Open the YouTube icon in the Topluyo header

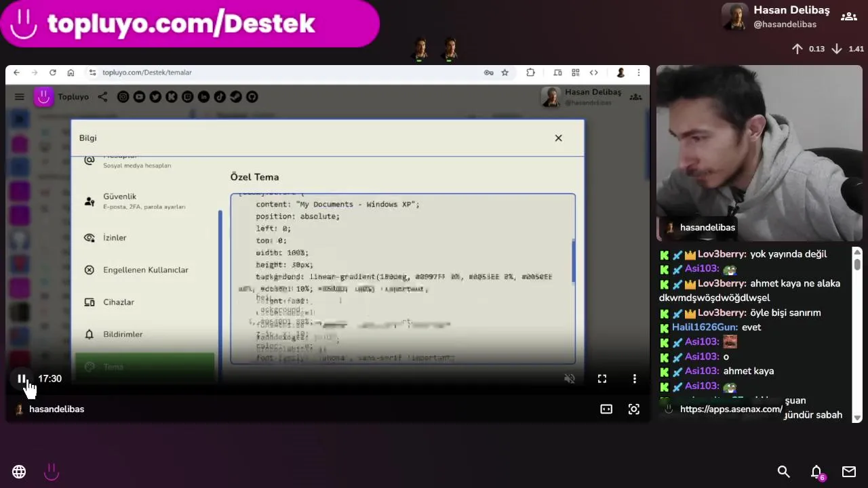coord(139,97)
